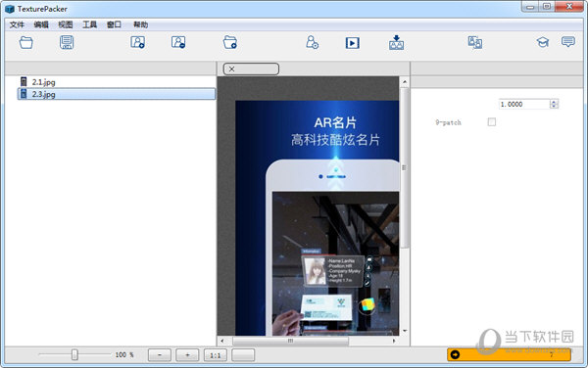Open sprite settings person-gear icon
Screen dimensions: 588x368
click(312, 42)
